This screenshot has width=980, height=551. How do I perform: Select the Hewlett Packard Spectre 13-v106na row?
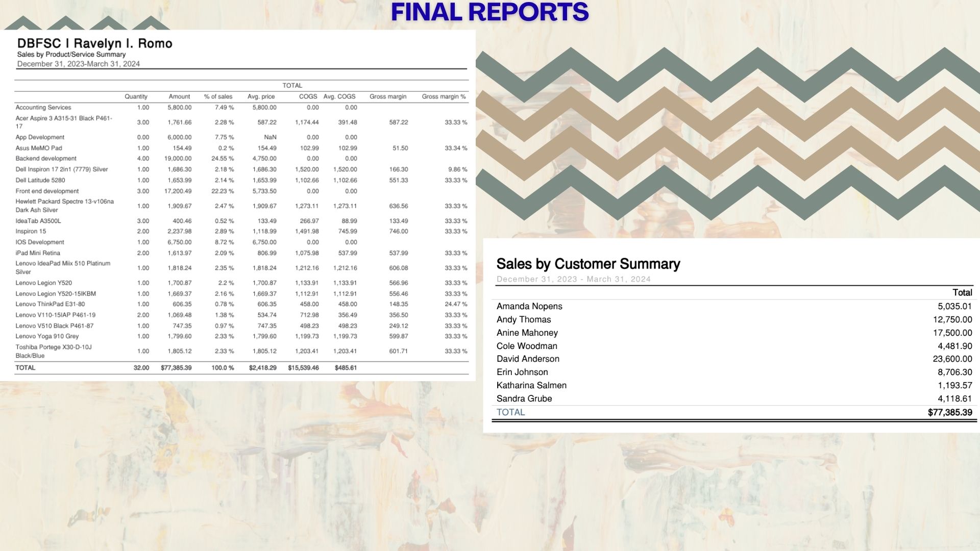coord(241,206)
